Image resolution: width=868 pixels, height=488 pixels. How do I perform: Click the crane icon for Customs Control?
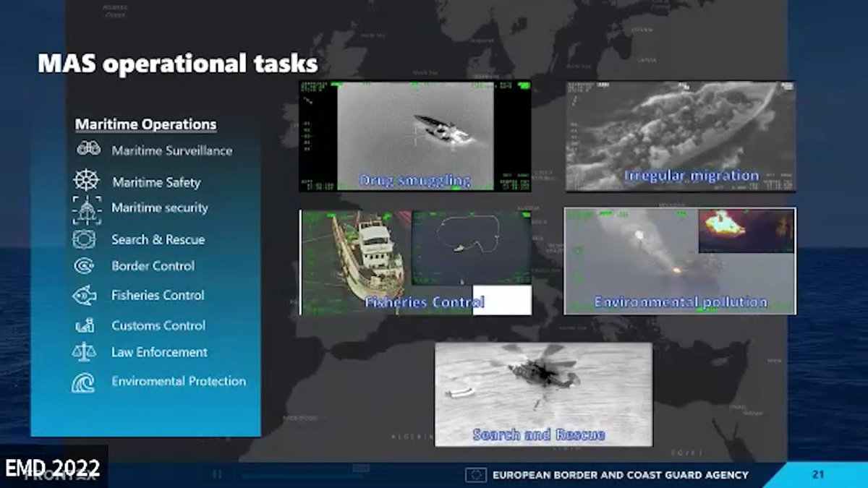coord(85,325)
